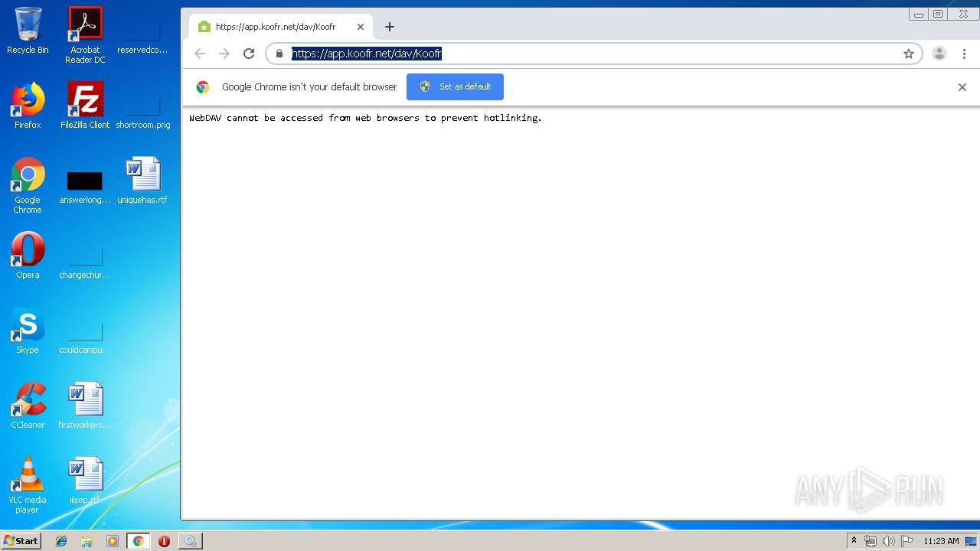
Task: View site security info via the lock icon
Action: [x=279, y=54]
